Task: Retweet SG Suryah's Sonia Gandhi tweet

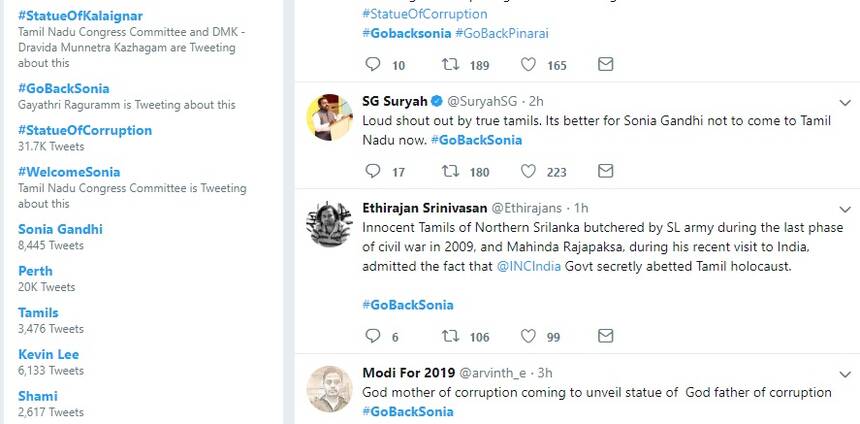Action: click(451, 171)
